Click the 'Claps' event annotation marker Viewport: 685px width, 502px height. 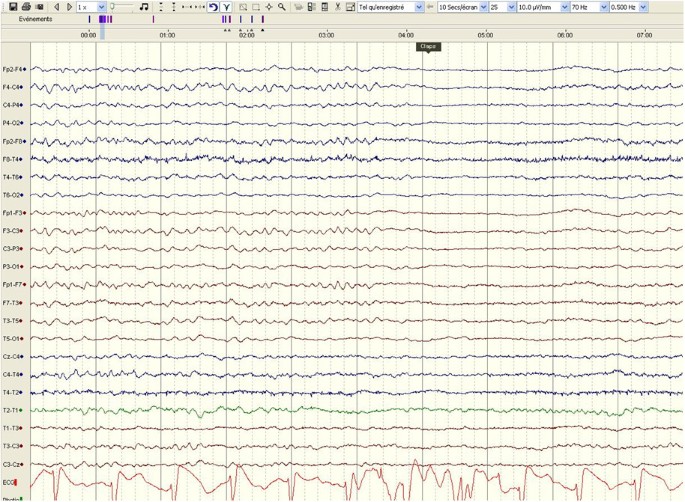428,46
